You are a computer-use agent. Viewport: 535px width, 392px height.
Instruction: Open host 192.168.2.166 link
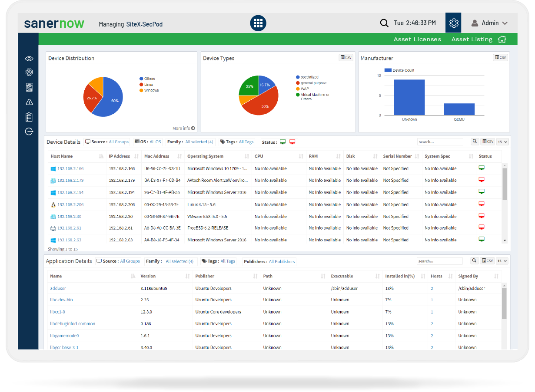(70, 168)
